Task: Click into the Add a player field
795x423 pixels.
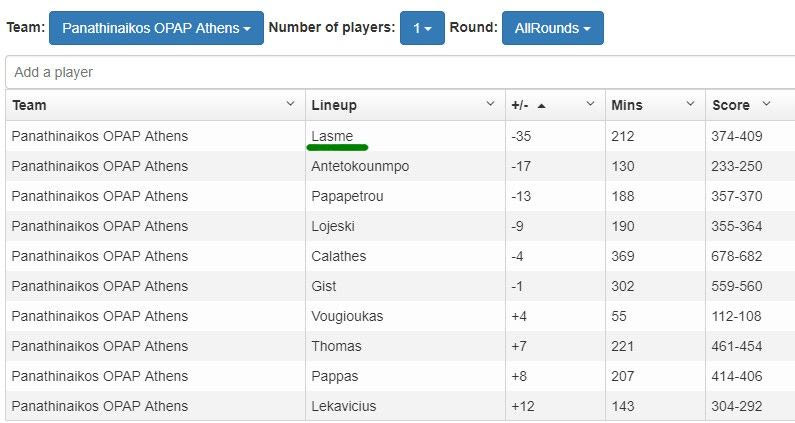Action: pos(400,72)
